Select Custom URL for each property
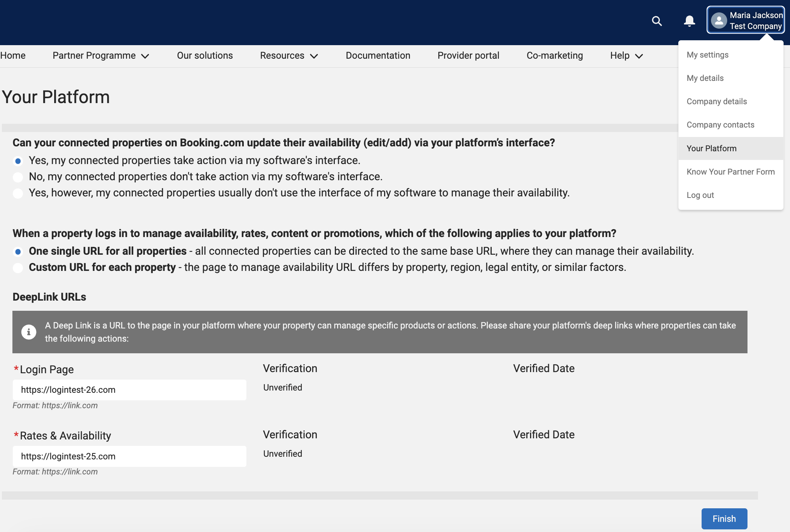The width and height of the screenshot is (790, 532). 18,268
